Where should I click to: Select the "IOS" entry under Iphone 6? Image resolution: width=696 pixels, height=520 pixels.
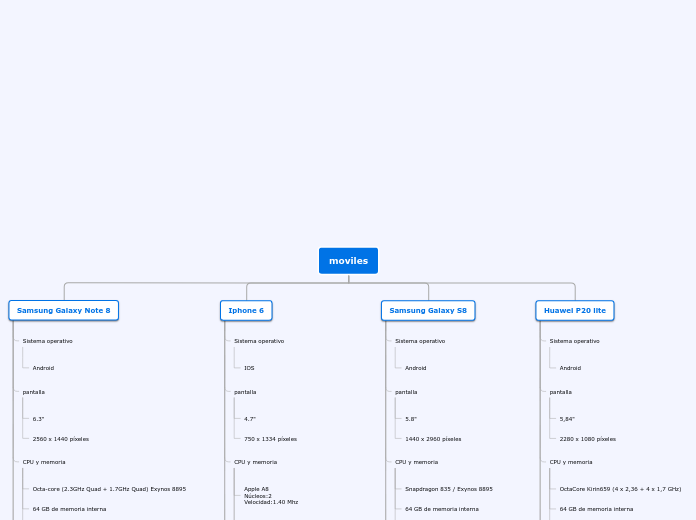[249, 368]
